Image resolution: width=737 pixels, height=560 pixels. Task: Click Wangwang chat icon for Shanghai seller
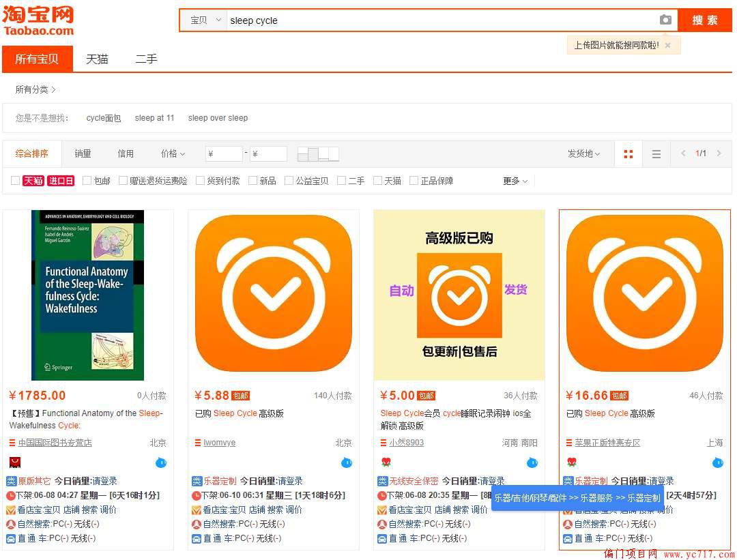point(717,462)
